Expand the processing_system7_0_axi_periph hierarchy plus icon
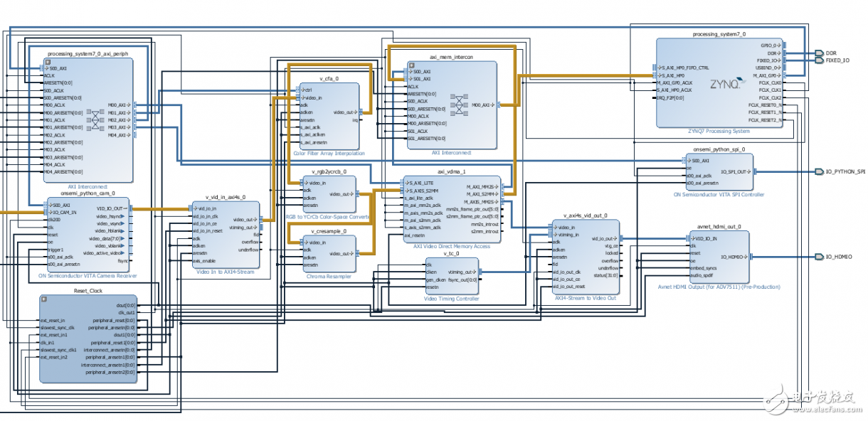 tap(46, 60)
